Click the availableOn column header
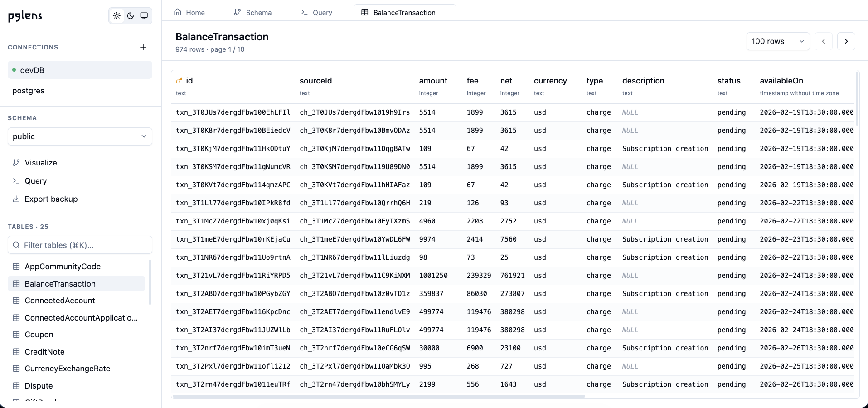Screen dimensions: 868x408 tap(781, 81)
